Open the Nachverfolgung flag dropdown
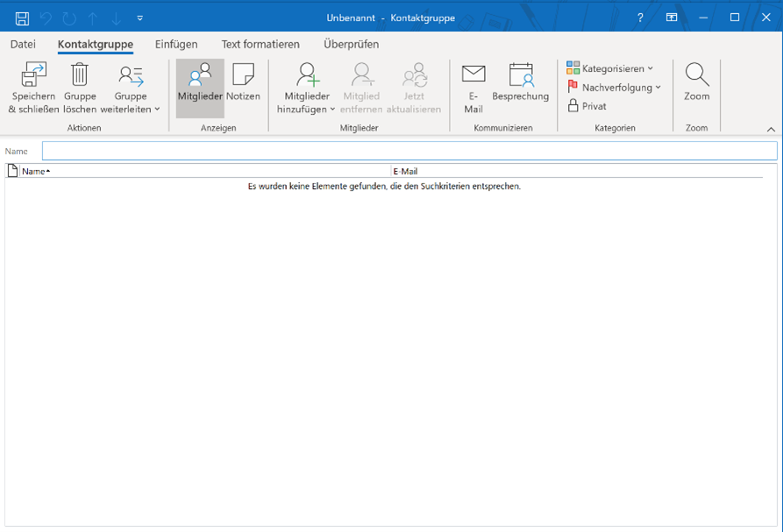The height and width of the screenshot is (532, 783). tap(615, 88)
